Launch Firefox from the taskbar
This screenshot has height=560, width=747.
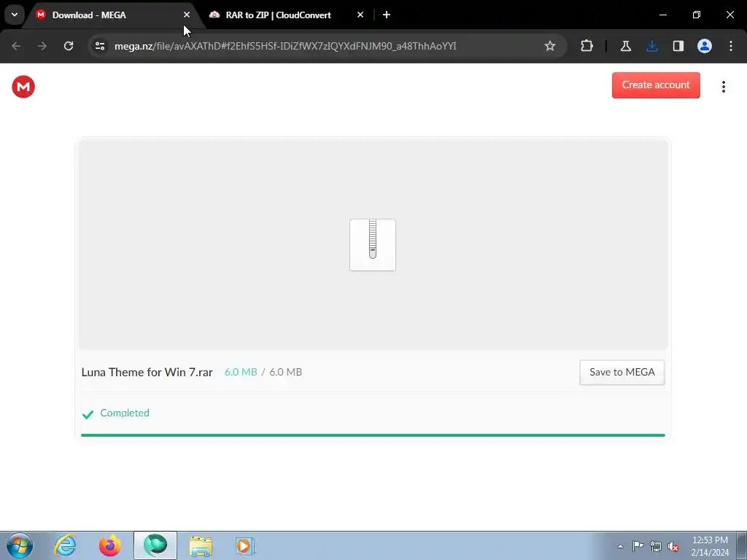110,545
